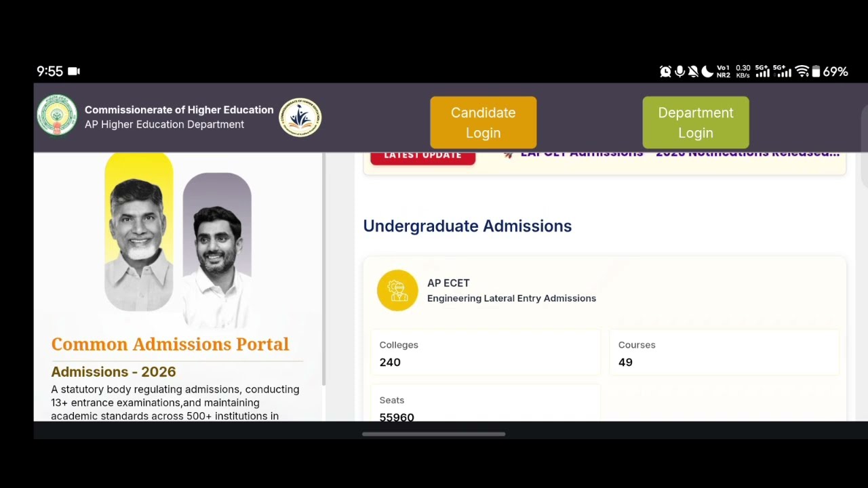Screen dimensions: 868x488
Task: Click the Commissionerate of Higher Education header text
Action: tap(179, 110)
